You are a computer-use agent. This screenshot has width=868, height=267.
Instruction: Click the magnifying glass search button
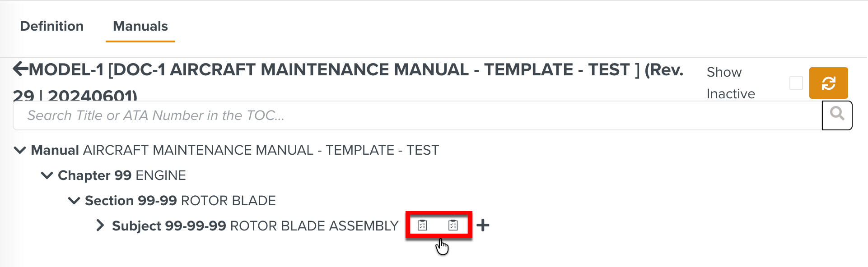[x=837, y=115]
